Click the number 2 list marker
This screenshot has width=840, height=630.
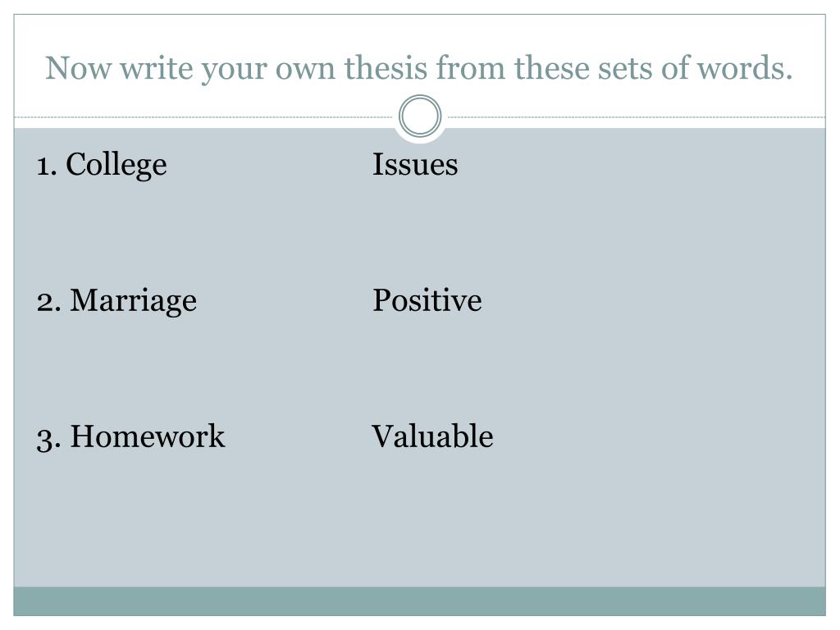pos(48,302)
